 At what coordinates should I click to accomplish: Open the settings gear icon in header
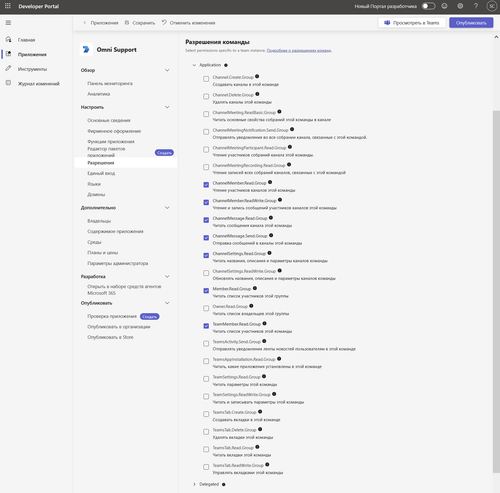coord(460,6)
